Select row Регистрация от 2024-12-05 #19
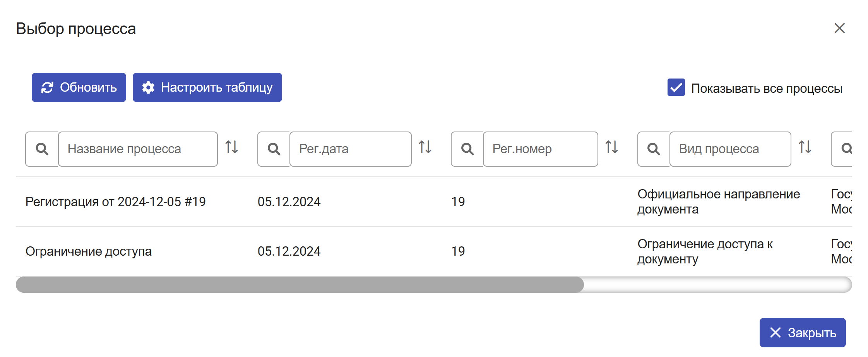868x357 pixels. (115, 202)
